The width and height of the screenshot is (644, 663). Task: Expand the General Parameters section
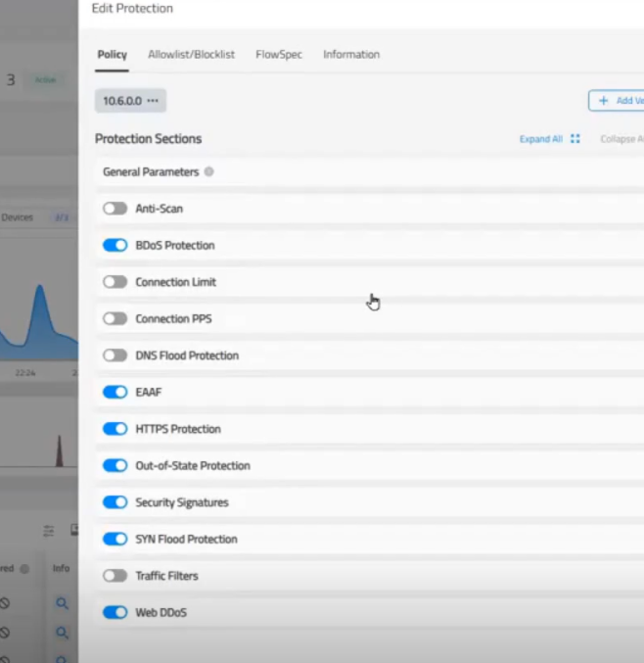click(370, 172)
